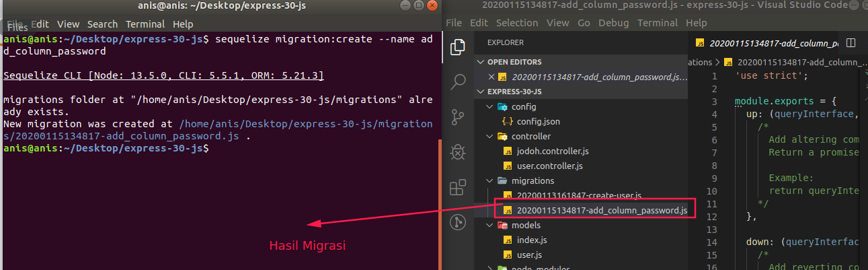Click the models folder icon
The image size is (868, 270).
pos(502,225)
